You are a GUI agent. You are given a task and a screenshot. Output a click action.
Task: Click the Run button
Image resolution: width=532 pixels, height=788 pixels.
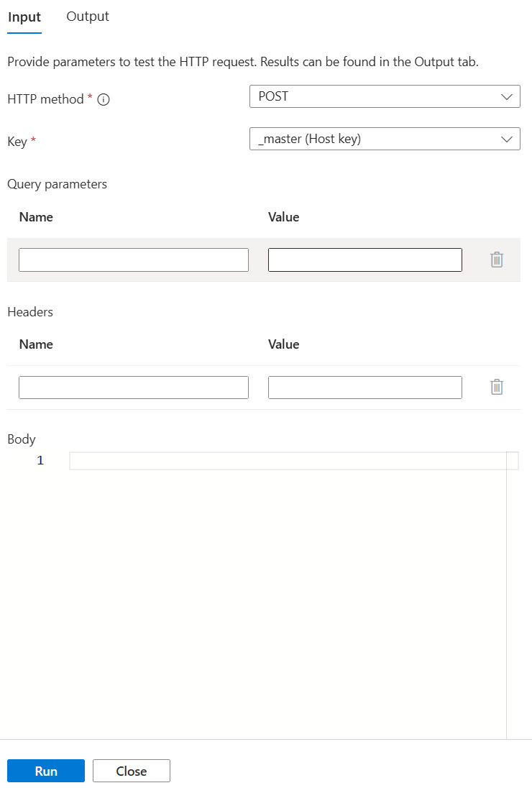point(46,771)
